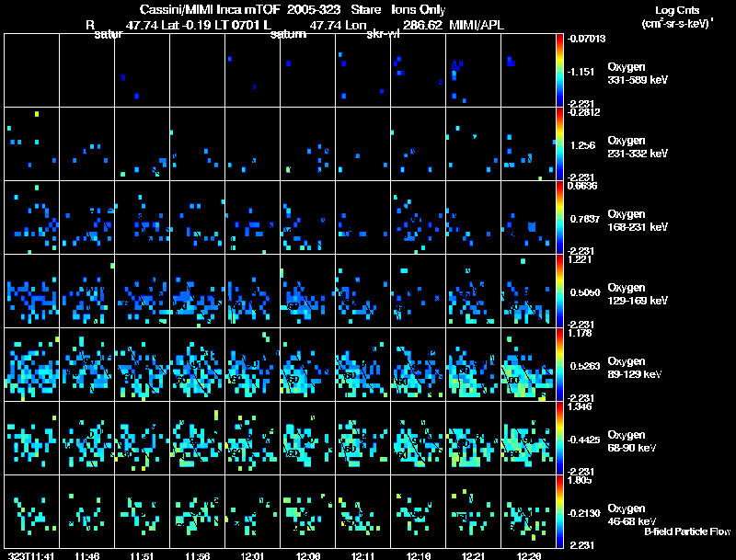Image resolution: width=736 pixels, height=560 pixels.
Task: Click the '12:16' time axis label
Action: [419, 555]
